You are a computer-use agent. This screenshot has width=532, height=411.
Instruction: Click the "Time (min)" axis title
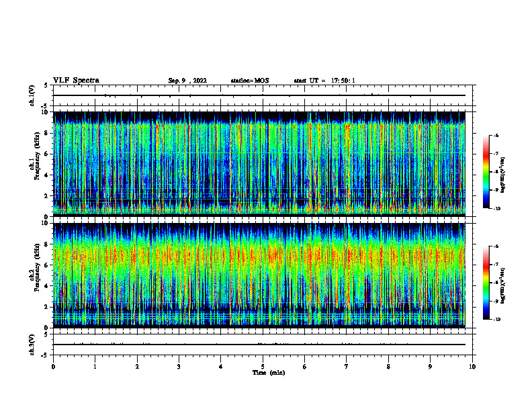coord(269,373)
